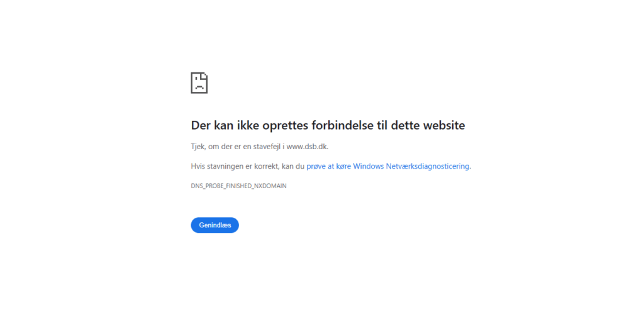Click the word "prøve" in the blue link
The height and width of the screenshot is (326, 644).
pos(316,167)
